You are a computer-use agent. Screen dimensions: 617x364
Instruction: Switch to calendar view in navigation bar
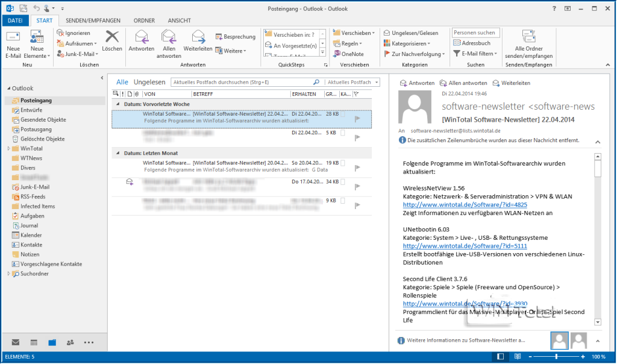(x=34, y=342)
